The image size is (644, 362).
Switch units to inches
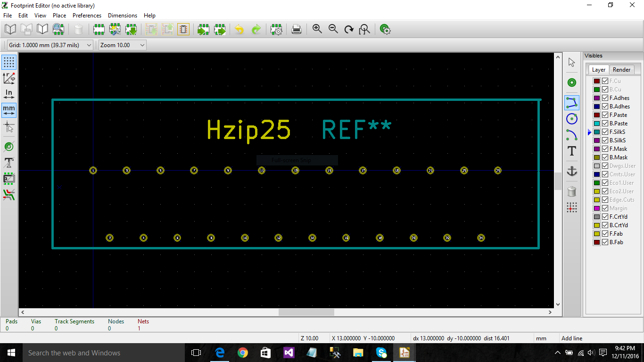9,94
